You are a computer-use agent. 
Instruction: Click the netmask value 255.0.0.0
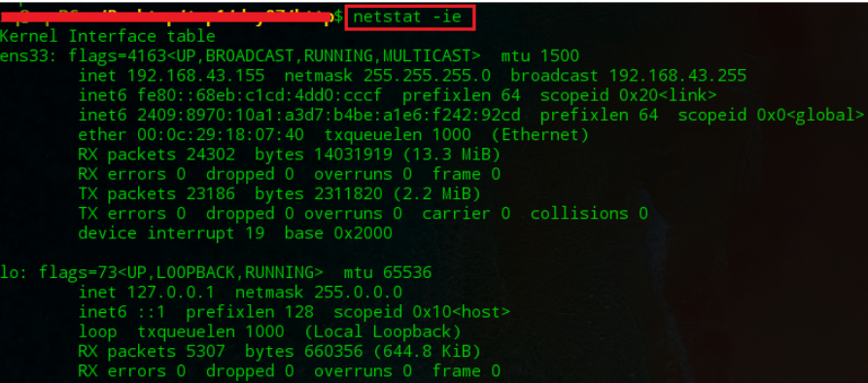tap(358, 292)
